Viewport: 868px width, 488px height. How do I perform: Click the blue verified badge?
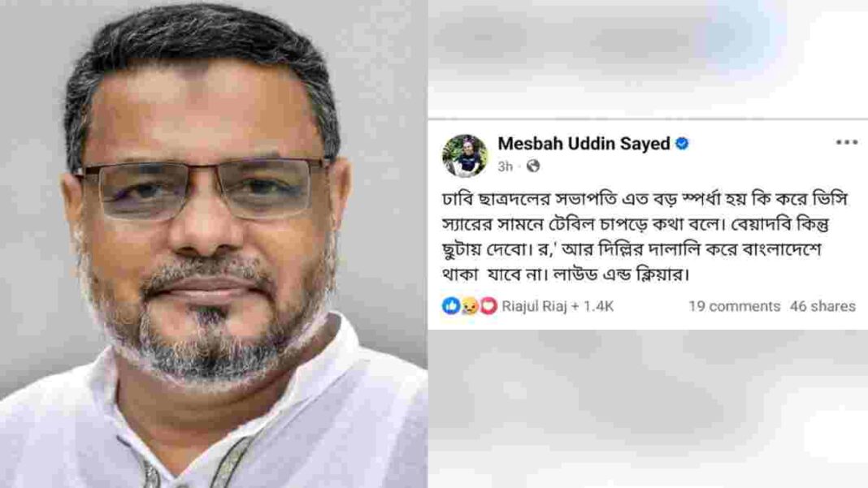coord(682,144)
